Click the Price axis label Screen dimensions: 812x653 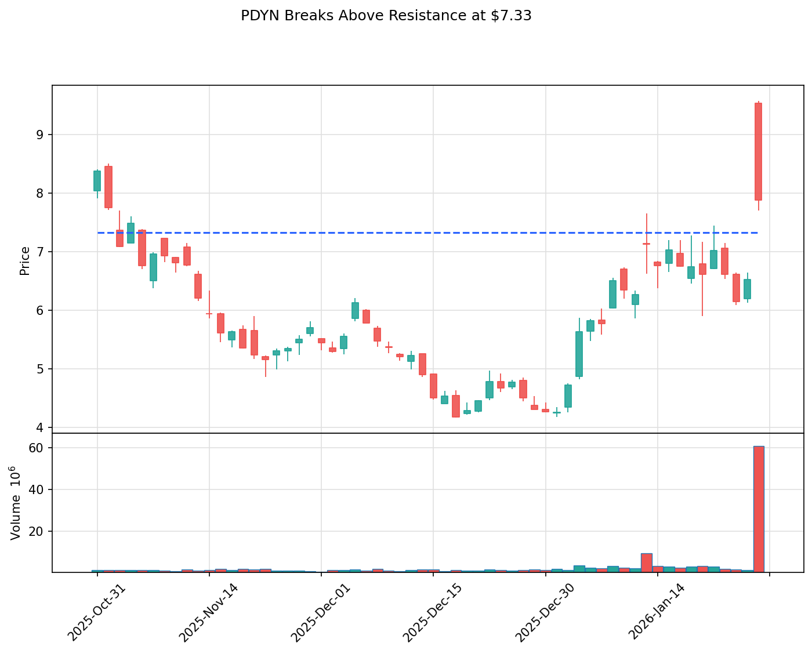tap(25, 260)
